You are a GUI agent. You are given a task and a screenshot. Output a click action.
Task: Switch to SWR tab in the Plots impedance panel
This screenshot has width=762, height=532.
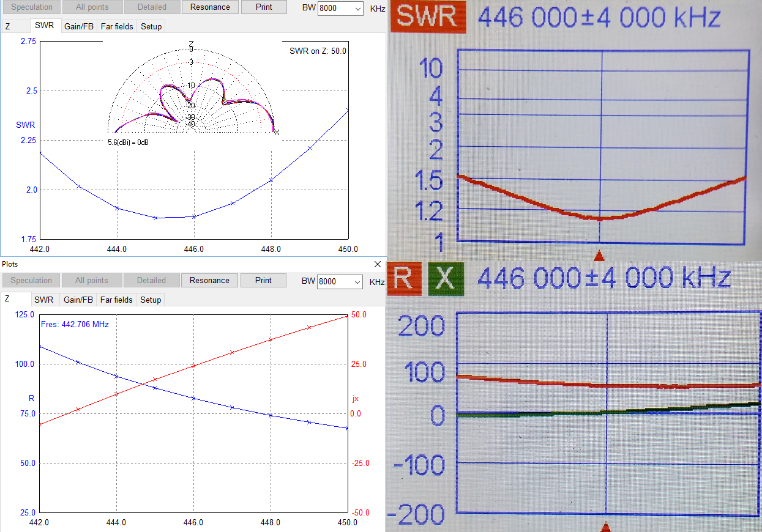pos(44,300)
